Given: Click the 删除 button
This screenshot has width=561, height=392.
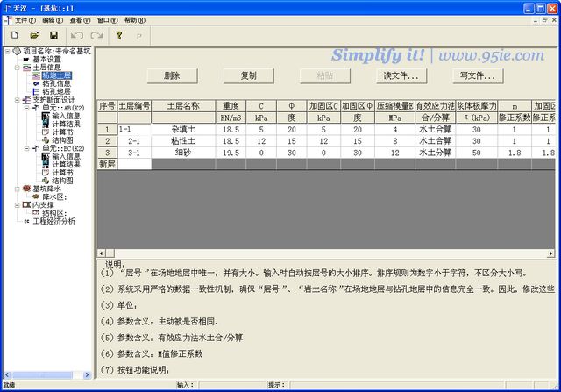Looking at the screenshot, I should click(x=171, y=75).
